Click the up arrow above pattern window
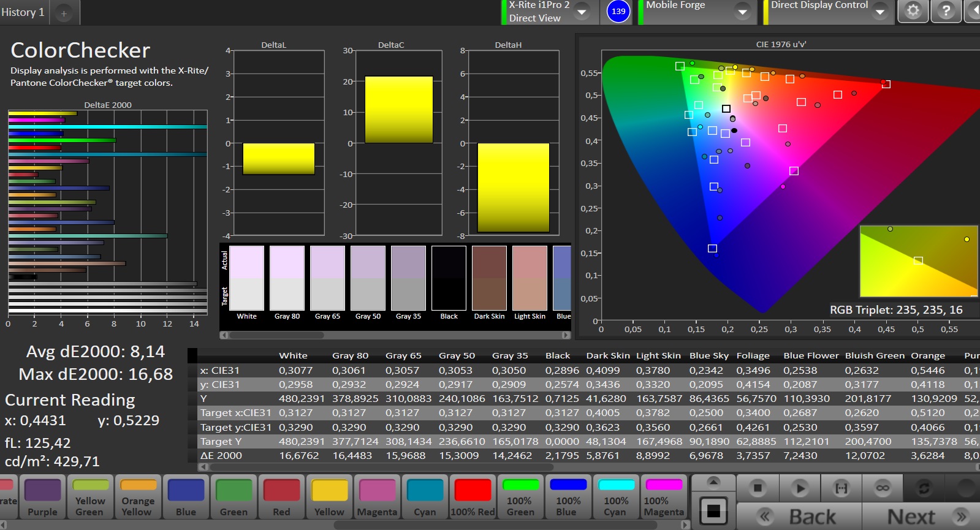 713,482
